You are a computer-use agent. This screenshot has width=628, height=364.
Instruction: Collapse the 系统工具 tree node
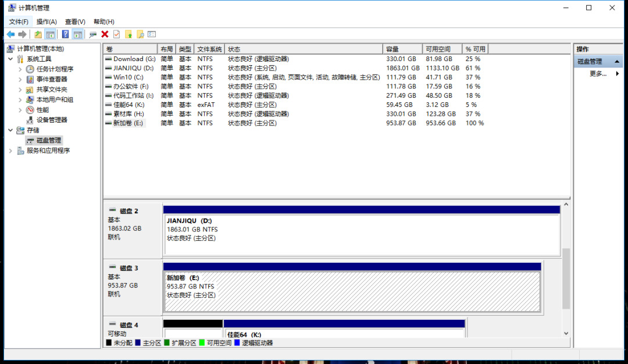[10, 59]
